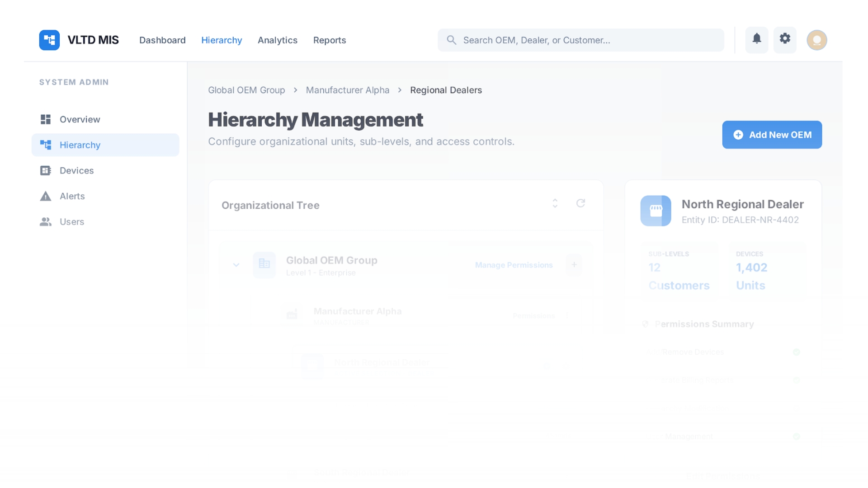Click the North Regional Dealer panel title
This screenshot has height=488, width=868.
(742, 204)
